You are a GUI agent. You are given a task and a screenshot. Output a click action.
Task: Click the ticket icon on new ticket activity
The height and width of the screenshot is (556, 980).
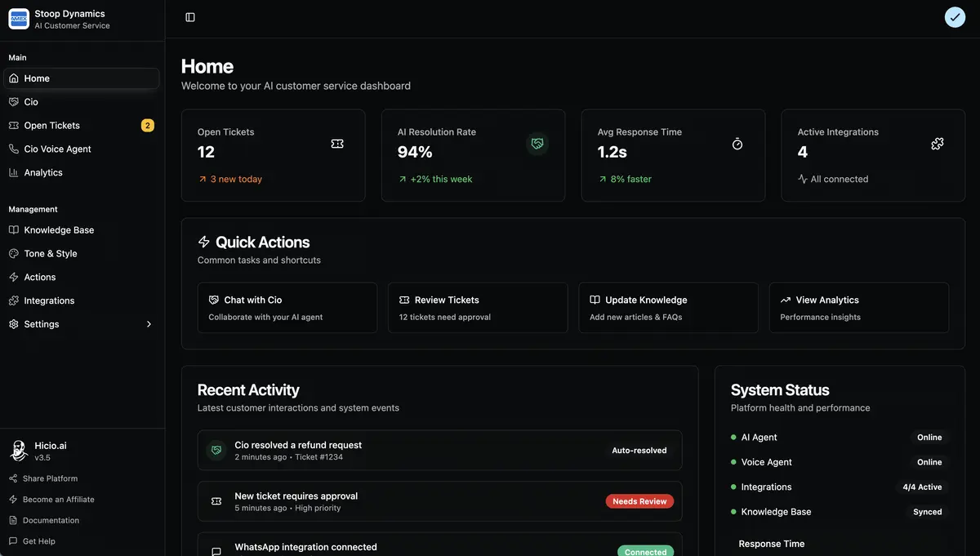click(x=216, y=501)
